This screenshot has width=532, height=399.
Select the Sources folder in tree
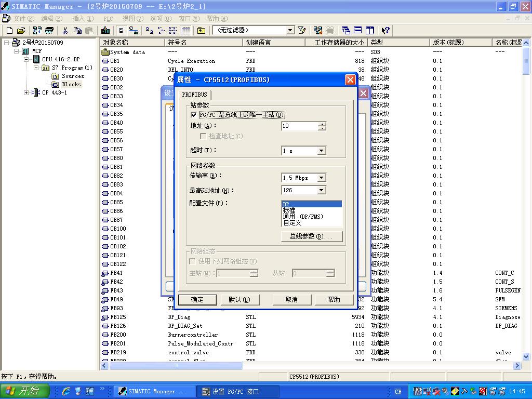(72, 76)
